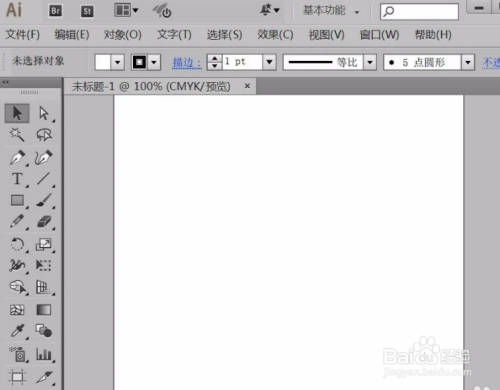Open the notification icon dropdown

coord(270,10)
